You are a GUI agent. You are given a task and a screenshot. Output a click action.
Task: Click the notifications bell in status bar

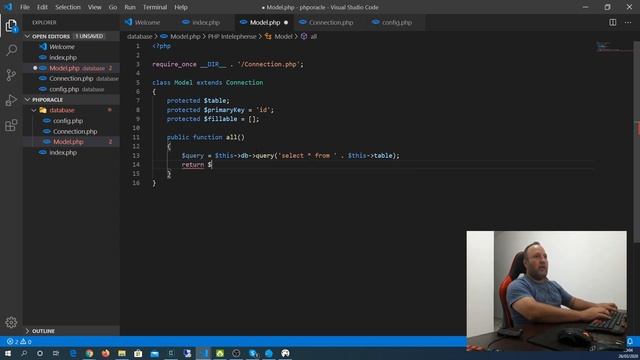tap(630, 341)
